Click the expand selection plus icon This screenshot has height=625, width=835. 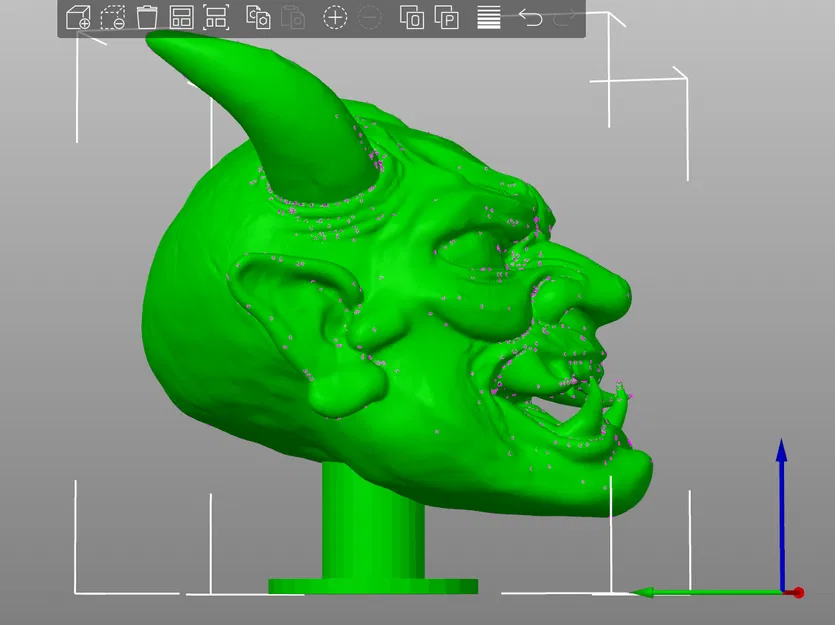334,17
